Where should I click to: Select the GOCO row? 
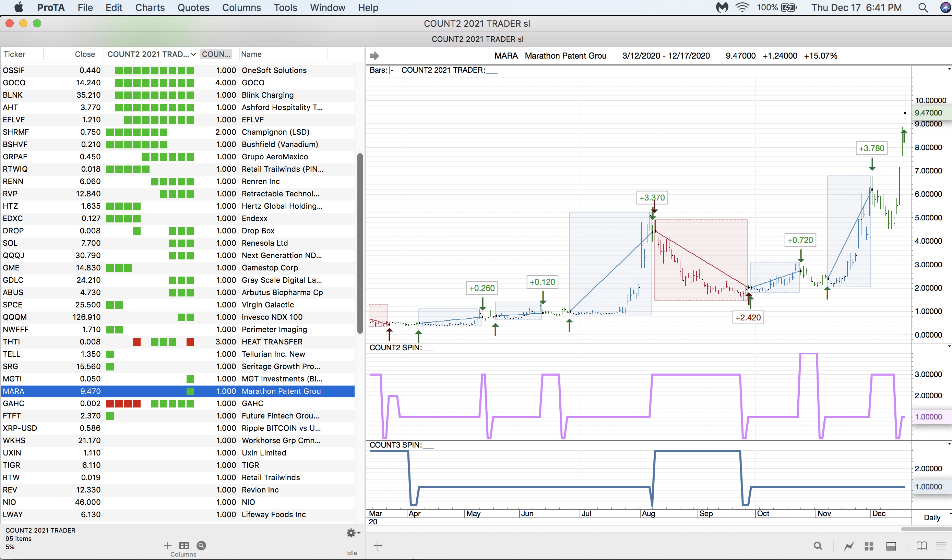178,83
